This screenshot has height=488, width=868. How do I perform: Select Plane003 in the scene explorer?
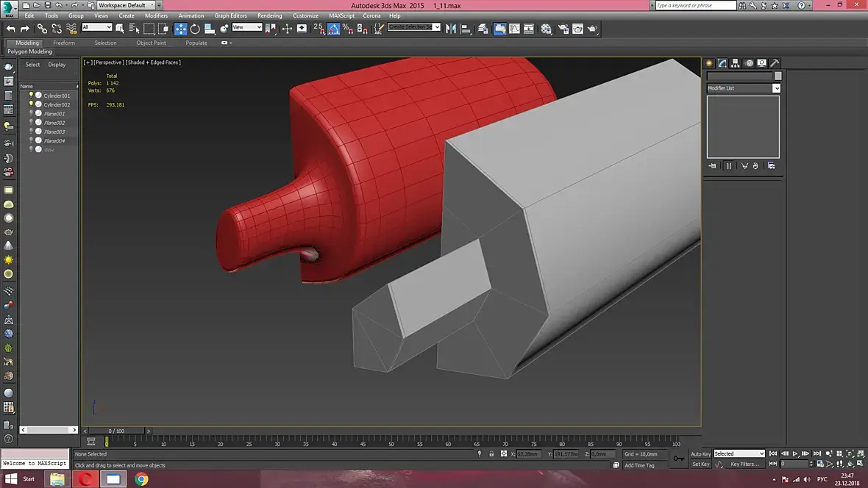(54, 132)
